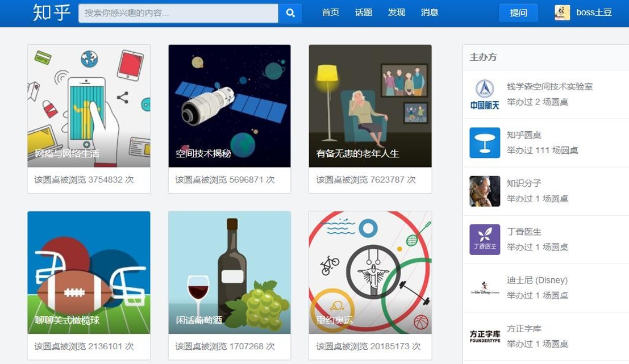The width and height of the screenshot is (629, 364).
Task: Click 主办方 panel heading
Action: [x=483, y=57]
